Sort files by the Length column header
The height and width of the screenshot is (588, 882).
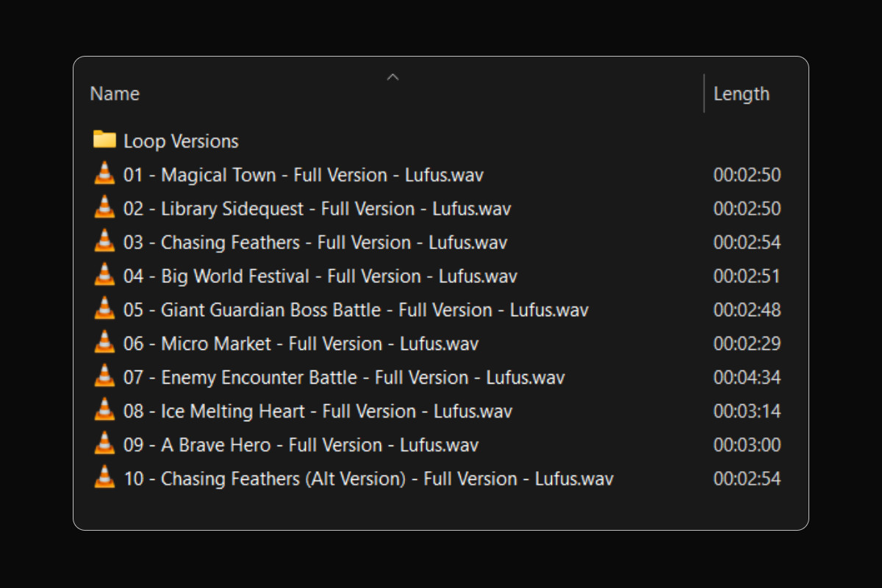point(742,94)
